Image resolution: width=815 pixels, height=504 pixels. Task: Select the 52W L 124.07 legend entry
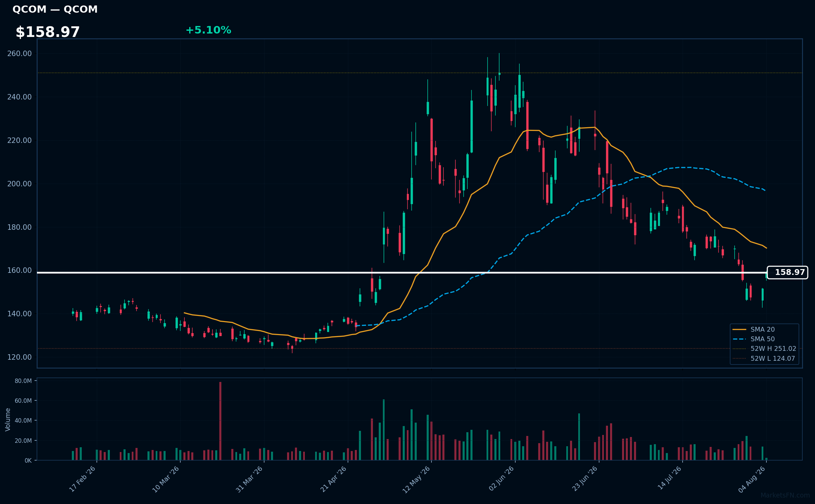[x=764, y=359]
